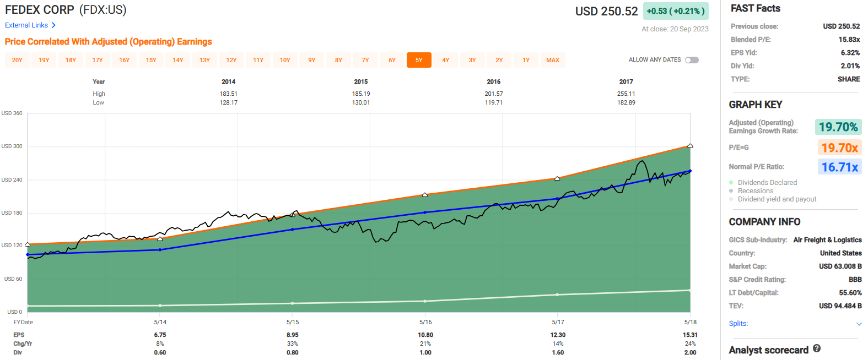Screen dimensions: 868x360
Task: Click the 5/15 fiscal year date label
Action: [293, 322]
